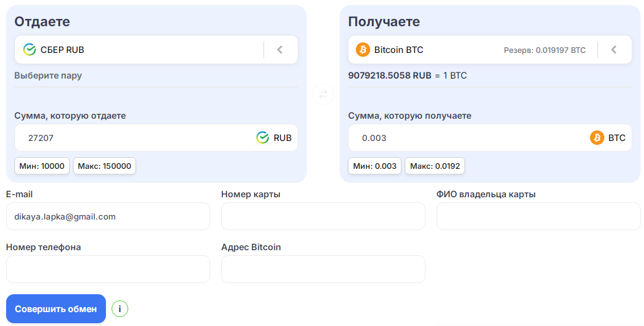Click the Sber icon beside RUB amount
This screenshot has width=644, height=326.
[x=263, y=138]
